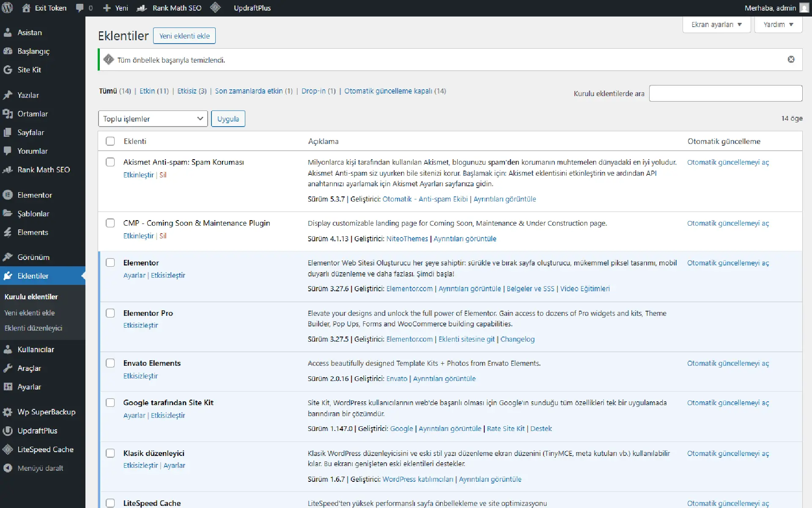Focus the Kurulu eklentilerde ara search field
812x508 pixels.
(726, 93)
